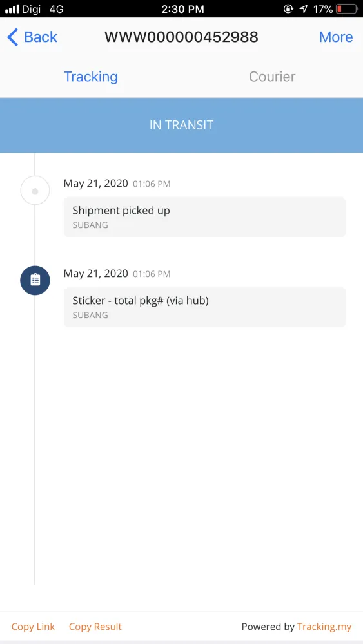Tap the battery icon in status bar
The image size is (363, 644).
(x=346, y=9)
